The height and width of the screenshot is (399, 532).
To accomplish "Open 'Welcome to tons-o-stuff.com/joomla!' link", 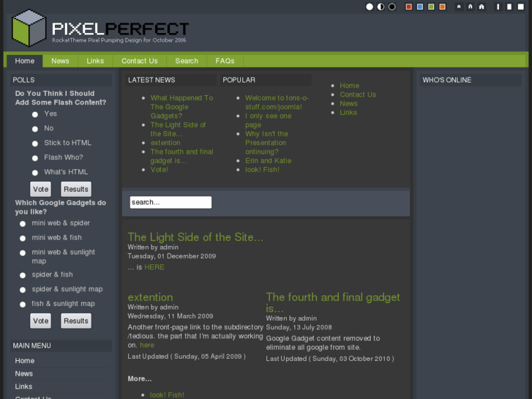I will (x=277, y=102).
